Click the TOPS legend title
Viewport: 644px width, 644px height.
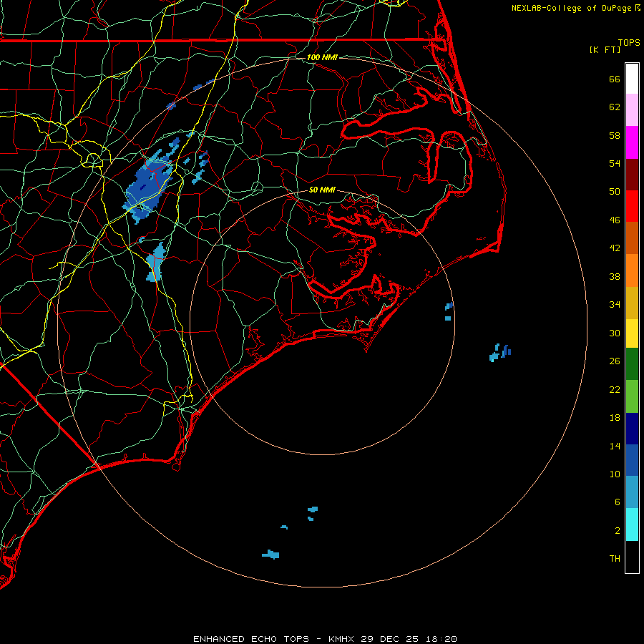tap(629, 42)
